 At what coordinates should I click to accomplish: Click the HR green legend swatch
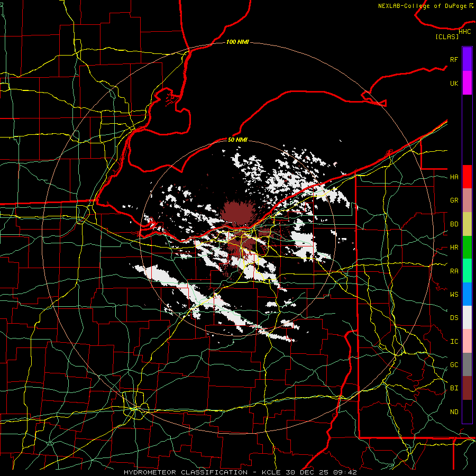tap(467, 248)
